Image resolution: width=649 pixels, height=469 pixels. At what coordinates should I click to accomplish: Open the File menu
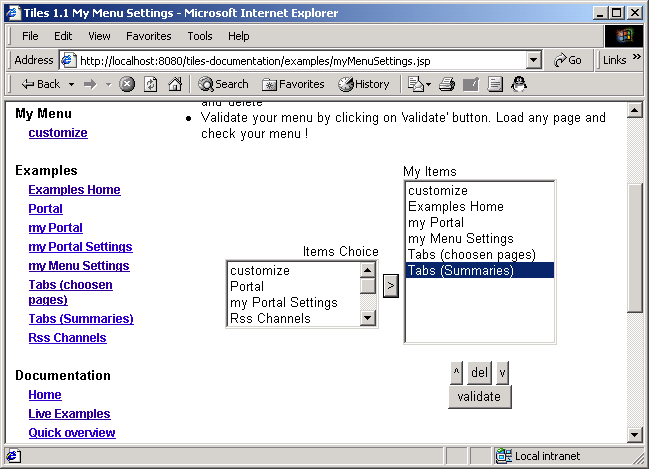(30, 36)
